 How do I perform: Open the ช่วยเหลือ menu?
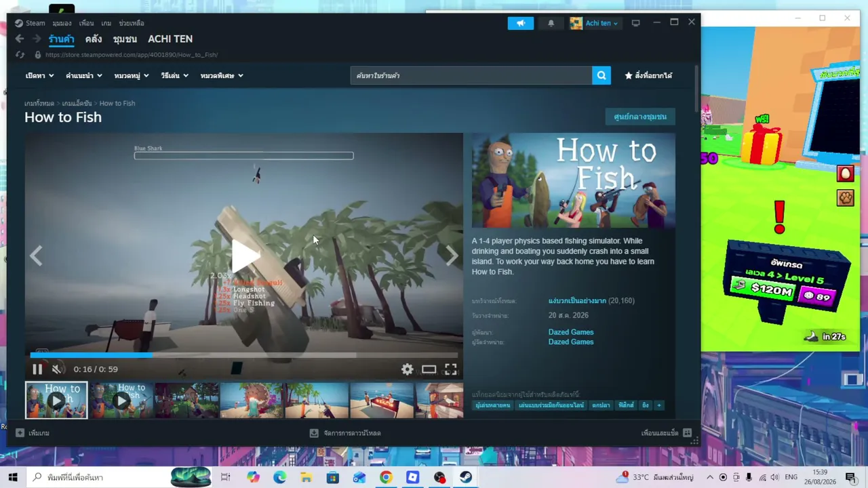click(x=132, y=23)
